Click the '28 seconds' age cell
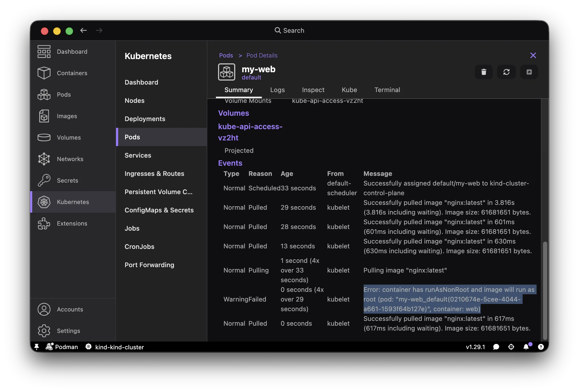The width and height of the screenshot is (579, 392). click(298, 227)
